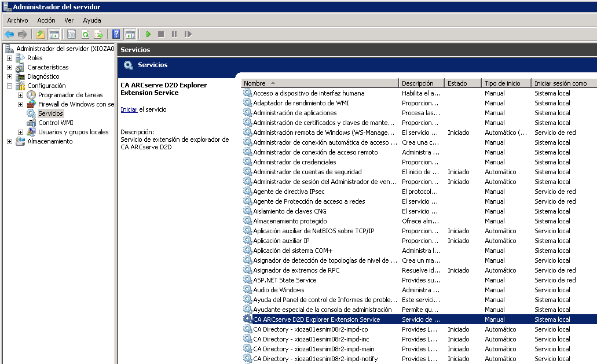Viewport: 597px width, 364px height.
Task: Navigate back with the blue back arrow
Action: coord(10,34)
